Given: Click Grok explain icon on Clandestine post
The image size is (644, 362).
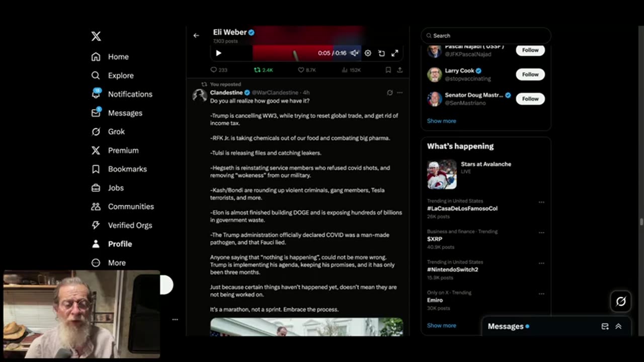Looking at the screenshot, I should coord(389,93).
